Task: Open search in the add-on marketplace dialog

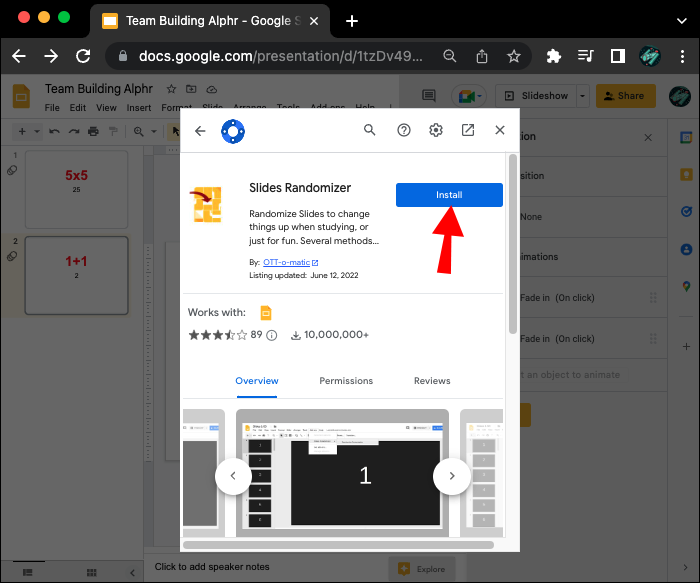Action: [370, 130]
